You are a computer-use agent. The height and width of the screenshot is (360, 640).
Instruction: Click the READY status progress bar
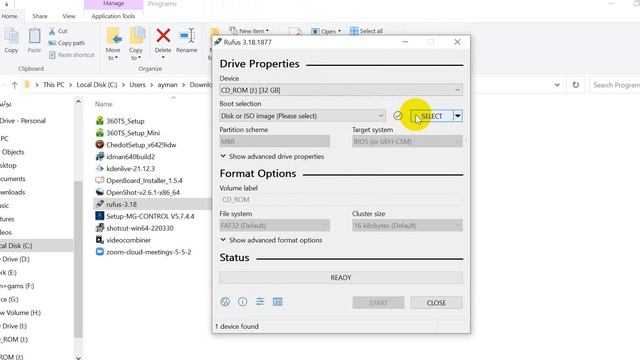point(341,278)
